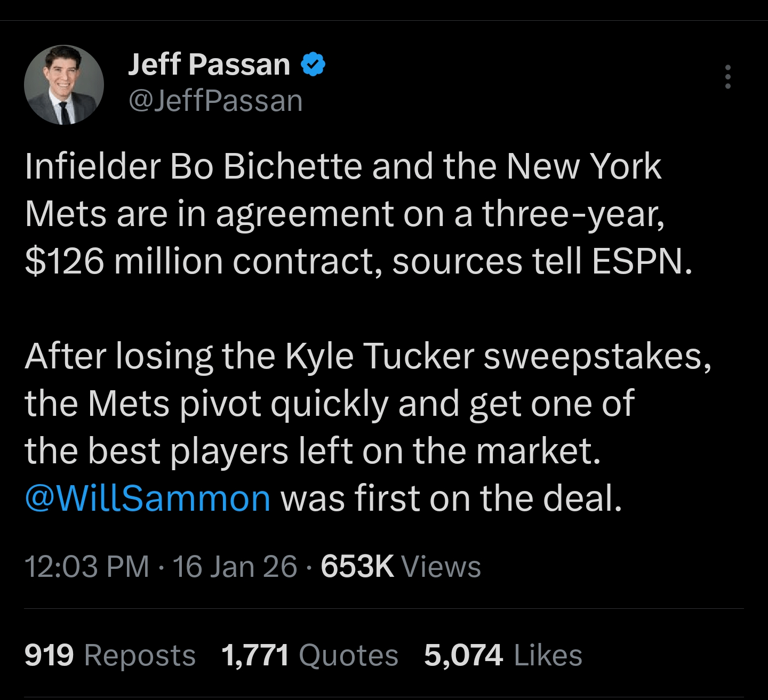
Task: Click the @JeffPassan handle
Action: (x=215, y=101)
